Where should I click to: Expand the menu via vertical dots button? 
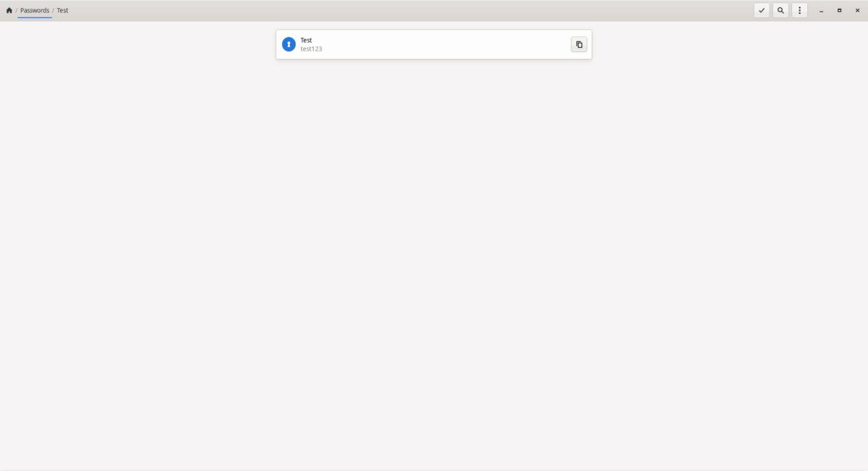tap(799, 10)
